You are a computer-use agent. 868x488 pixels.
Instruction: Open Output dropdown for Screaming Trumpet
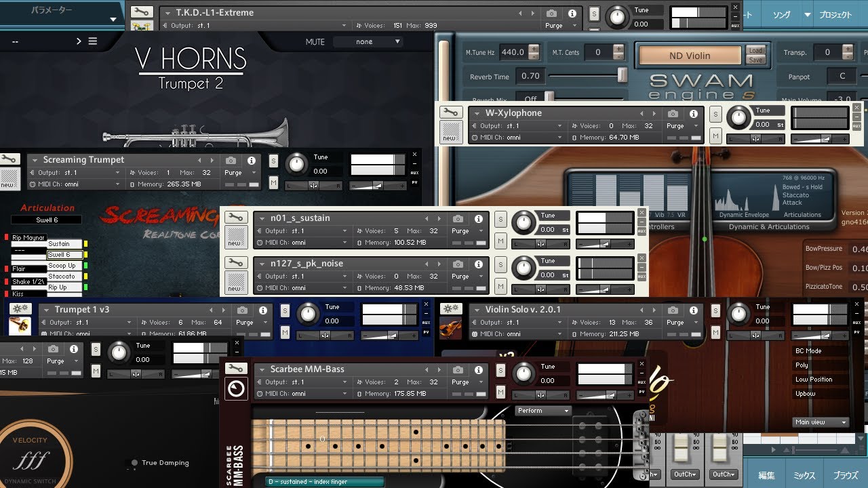pyautogui.click(x=75, y=173)
